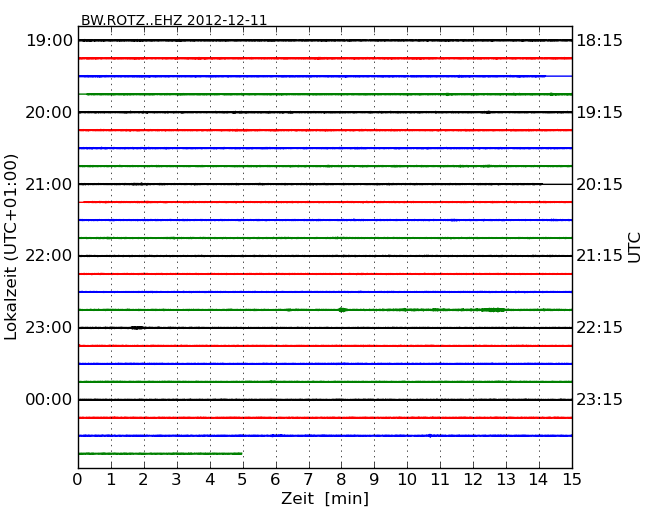Select the 20:00 local time label
The image size is (650, 520).
click(x=49, y=112)
